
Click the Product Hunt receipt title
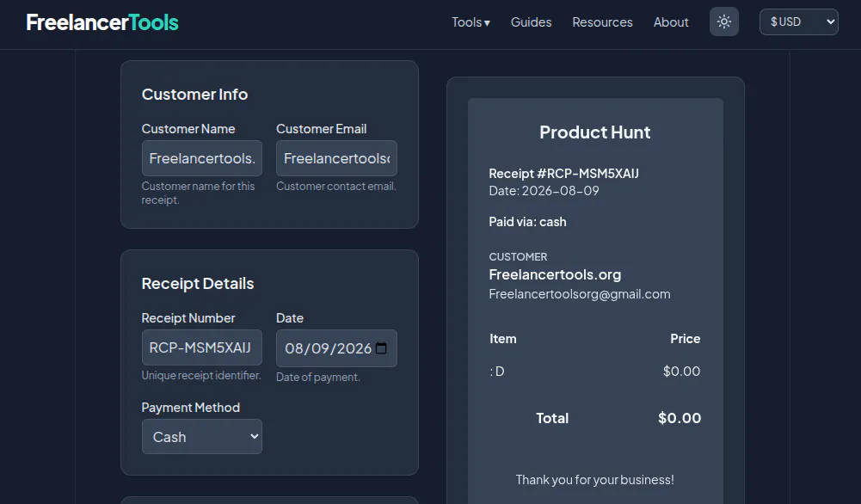(x=594, y=132)
